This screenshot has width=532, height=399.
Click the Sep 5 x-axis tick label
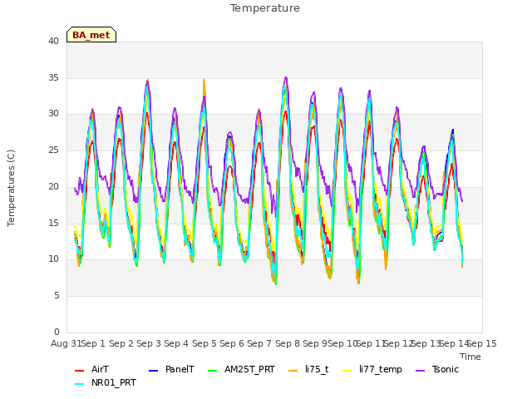point(204,343)
